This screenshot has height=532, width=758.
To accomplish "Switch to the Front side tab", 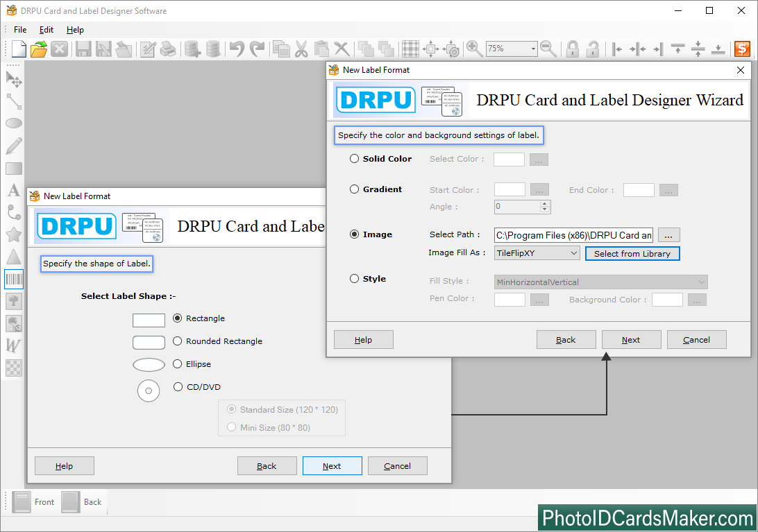I will pyautogui.click(x=34, y=502).
